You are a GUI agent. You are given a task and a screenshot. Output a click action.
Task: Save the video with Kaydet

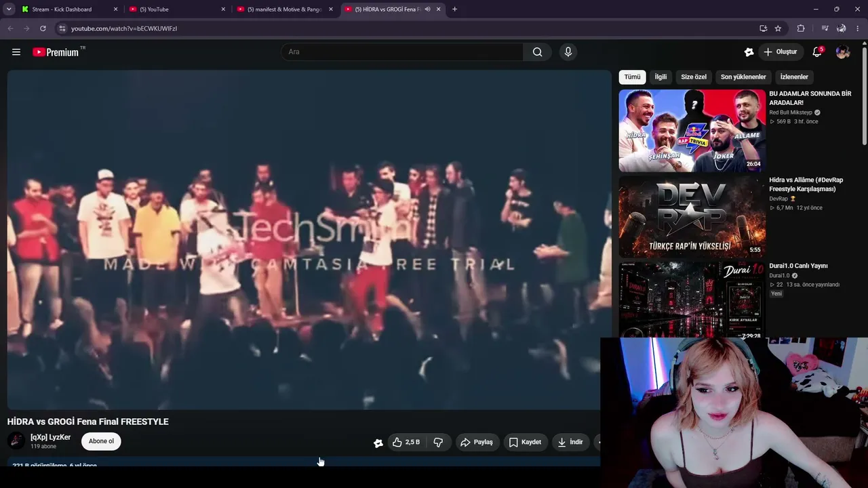click(x=525, y=442)
